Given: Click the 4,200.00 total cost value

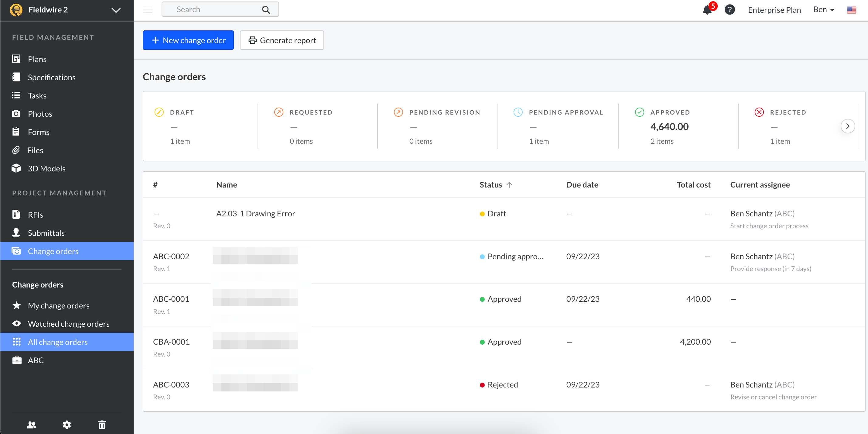Looking at the screenshot, I should tap(695, 342).
